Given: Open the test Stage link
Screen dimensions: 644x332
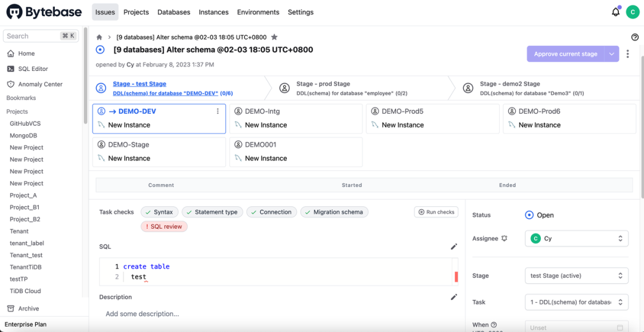Looking at the screenshot, I should point(140,84).
